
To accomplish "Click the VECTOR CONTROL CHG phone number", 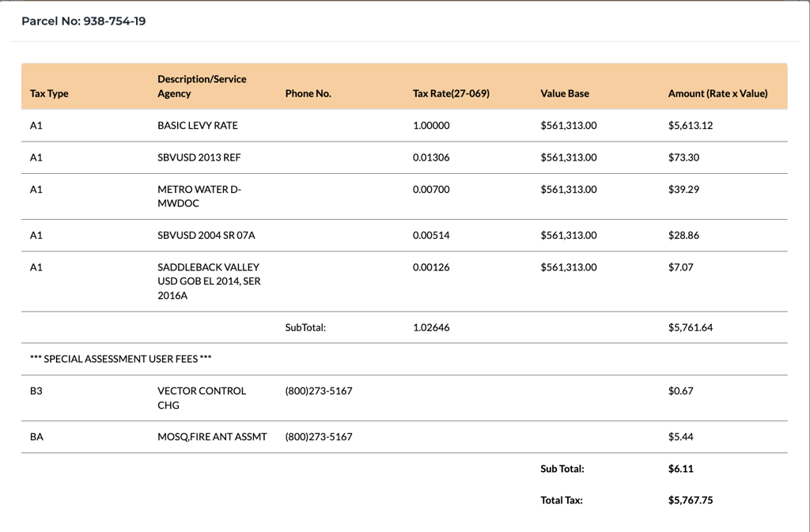I will (x=319, y=391).
